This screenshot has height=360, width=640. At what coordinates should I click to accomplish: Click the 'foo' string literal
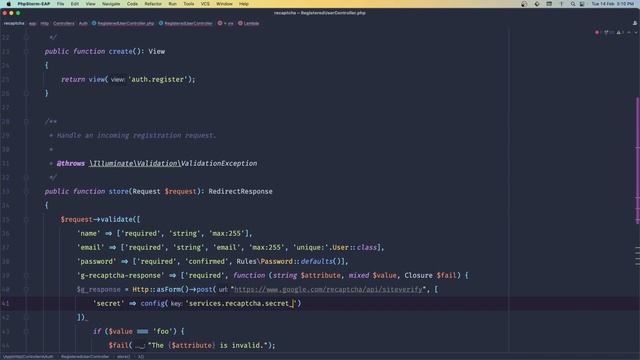[x=162, y=331]
